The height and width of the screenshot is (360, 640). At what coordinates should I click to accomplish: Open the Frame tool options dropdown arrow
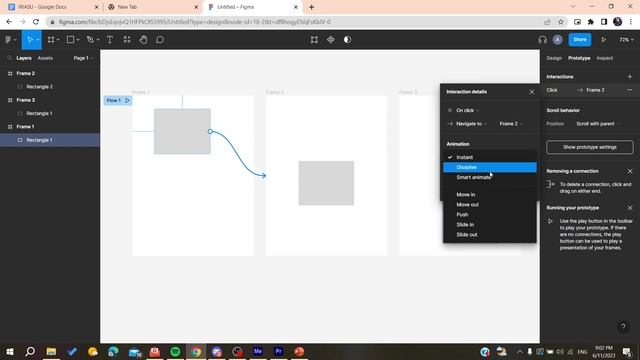[x=58, y=40]
